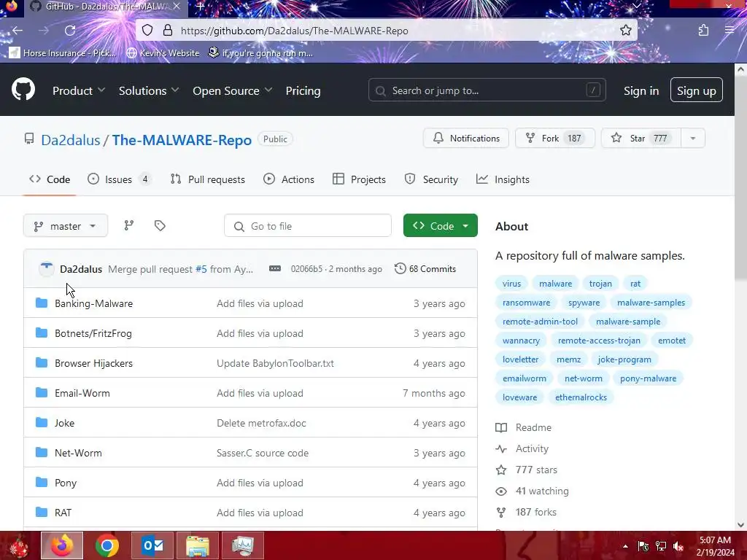Image resolution: width=747 pixels, height=560 pixels.
Task: Click the Sign in link
Action: [x=640, y=90]
